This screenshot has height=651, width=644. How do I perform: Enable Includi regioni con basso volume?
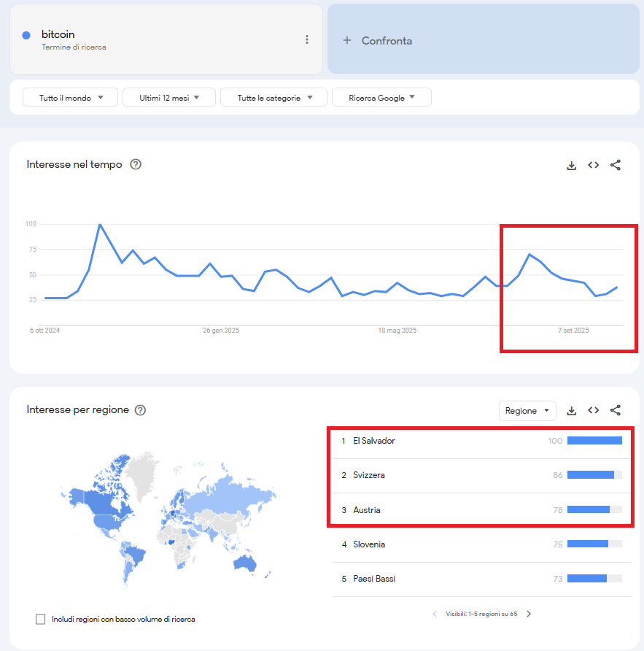(x=40, y=619)
